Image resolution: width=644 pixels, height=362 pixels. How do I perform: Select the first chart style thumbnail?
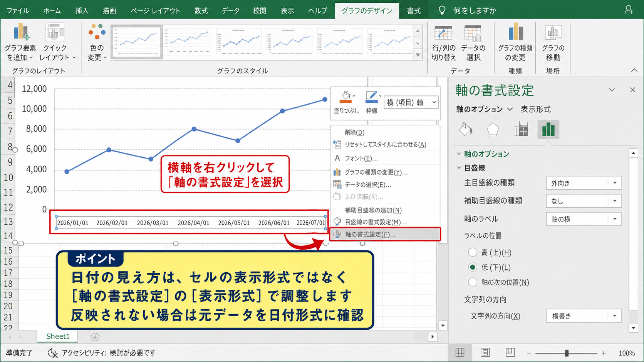(x=136, y=42)
